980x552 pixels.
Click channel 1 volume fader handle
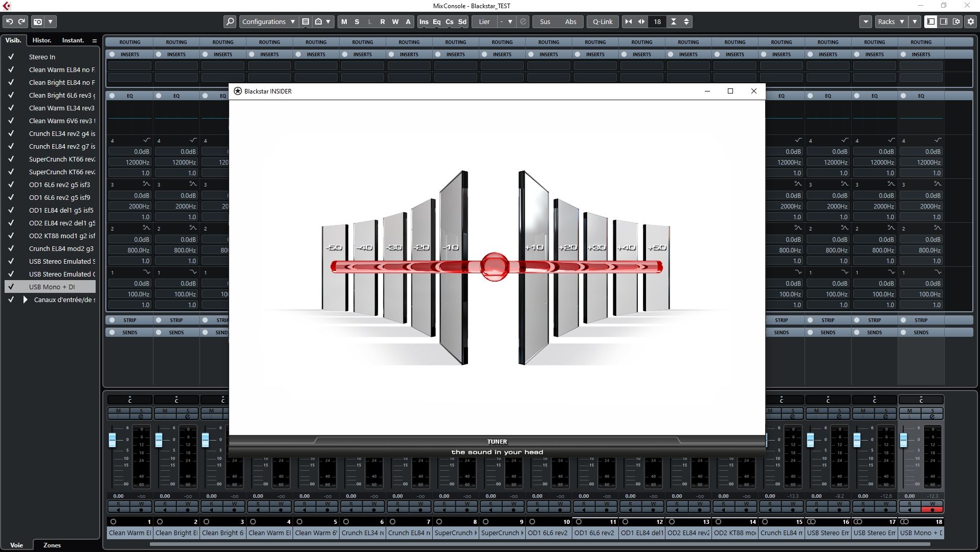(x=112, y=440)
